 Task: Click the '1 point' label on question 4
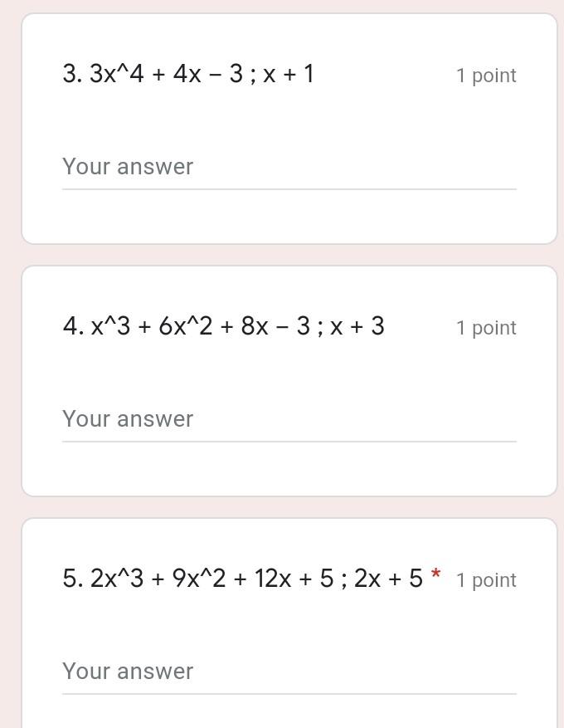coord(485,327)
